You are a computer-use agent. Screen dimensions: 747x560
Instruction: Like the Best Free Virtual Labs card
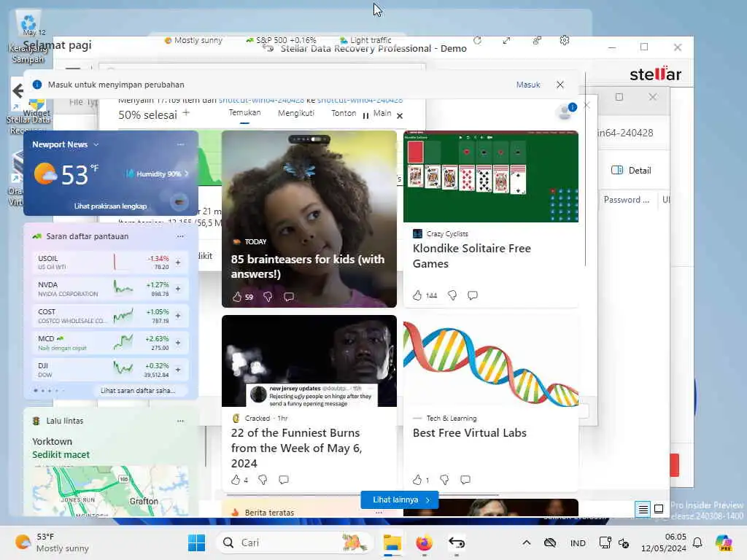click(417, 480)
